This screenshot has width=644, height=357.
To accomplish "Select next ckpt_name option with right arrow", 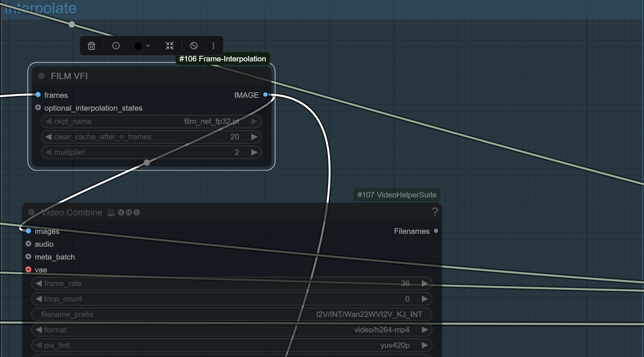I will click(x=254, y=121).
